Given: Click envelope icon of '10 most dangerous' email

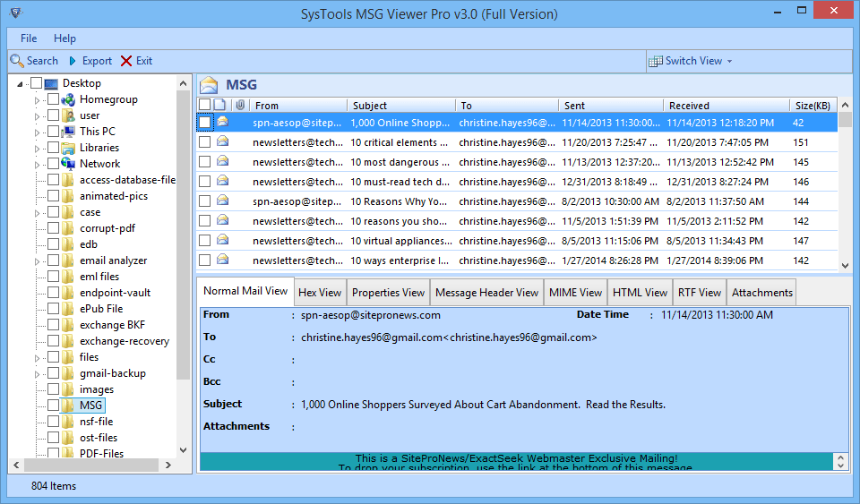Looking at the screenshot, I should (223, 161).
